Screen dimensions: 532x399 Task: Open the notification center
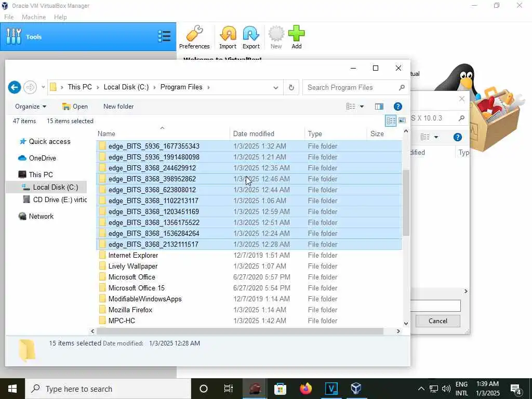pos(516,389)
